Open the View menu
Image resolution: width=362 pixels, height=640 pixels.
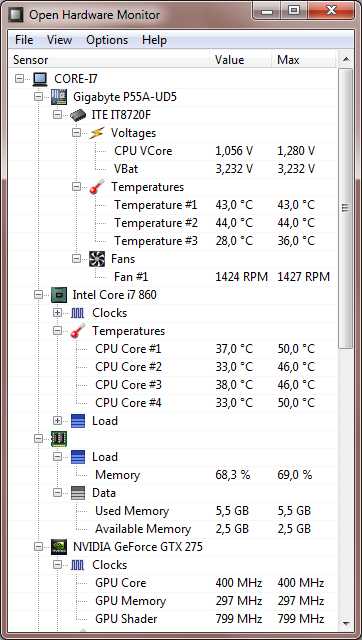point(59,40)
